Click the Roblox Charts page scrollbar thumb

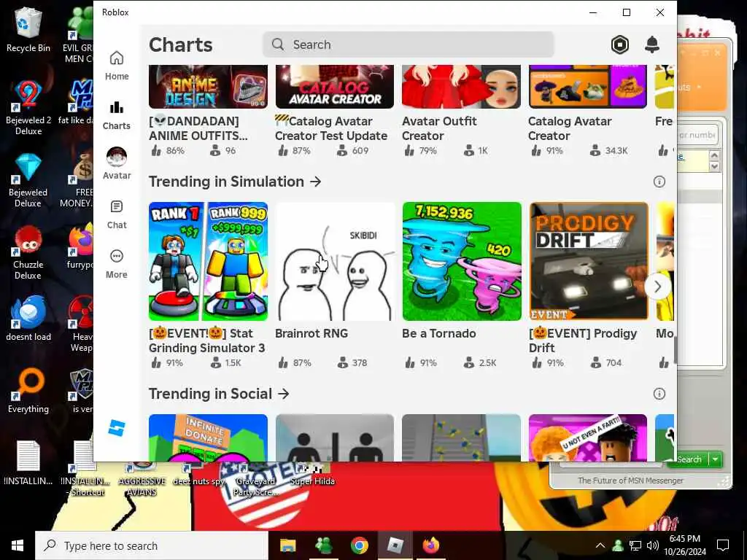click(675, 351)
